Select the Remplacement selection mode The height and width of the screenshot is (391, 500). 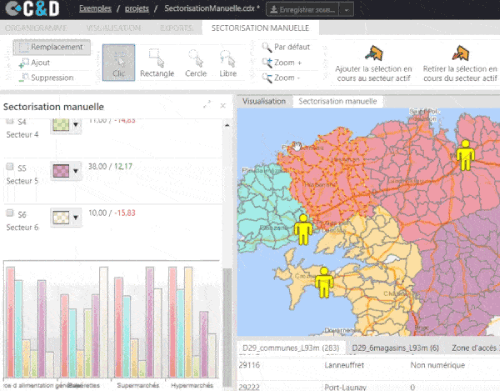point(52,47)
